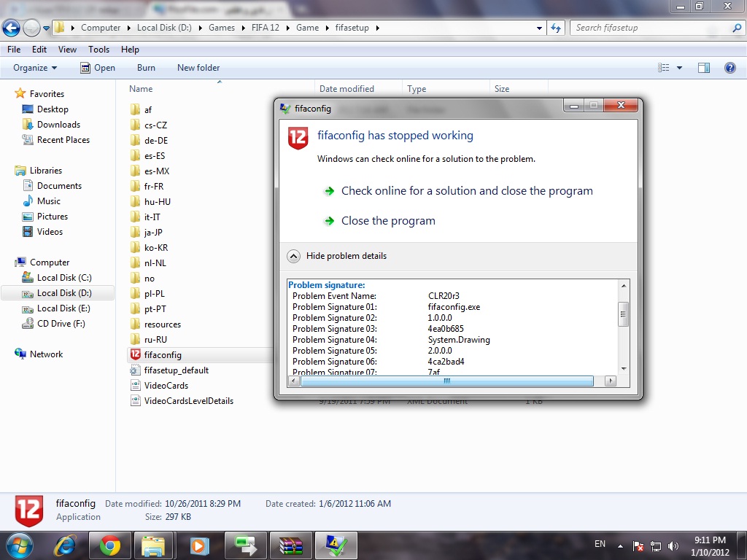Open the Videos library
Image resolution: width=747 pixels, height=560 pixels.
point(50,231)
